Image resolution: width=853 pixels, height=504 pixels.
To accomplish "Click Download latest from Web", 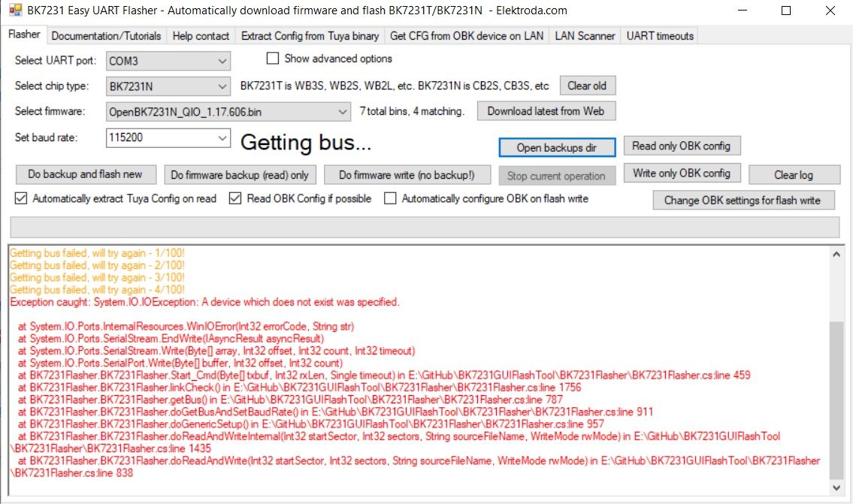I will (546, 111).
